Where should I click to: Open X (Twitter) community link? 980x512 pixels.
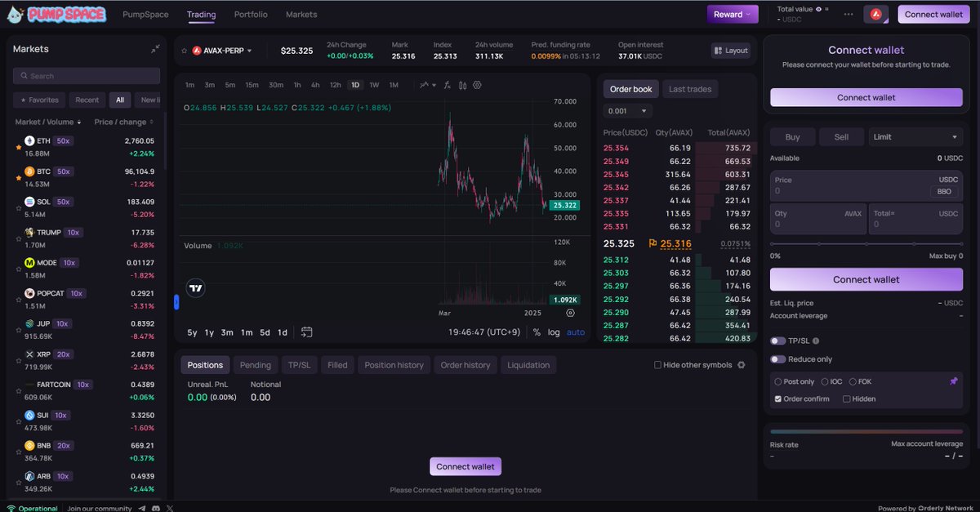click(x=170, y=508)
